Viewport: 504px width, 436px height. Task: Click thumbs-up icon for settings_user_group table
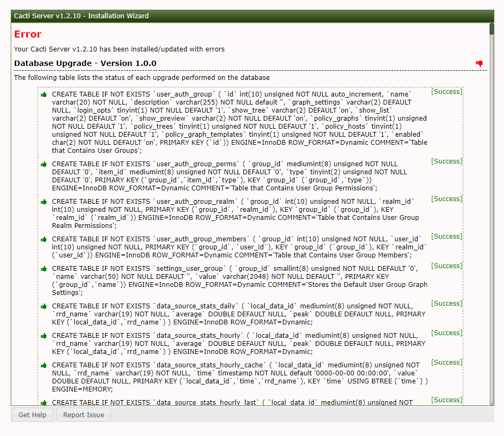tap(44, 269)
